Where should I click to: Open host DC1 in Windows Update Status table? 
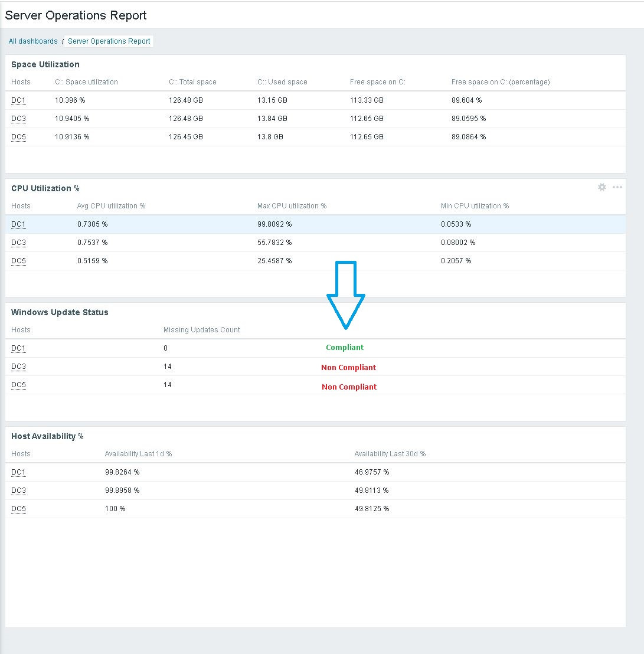tap(18, 348)
